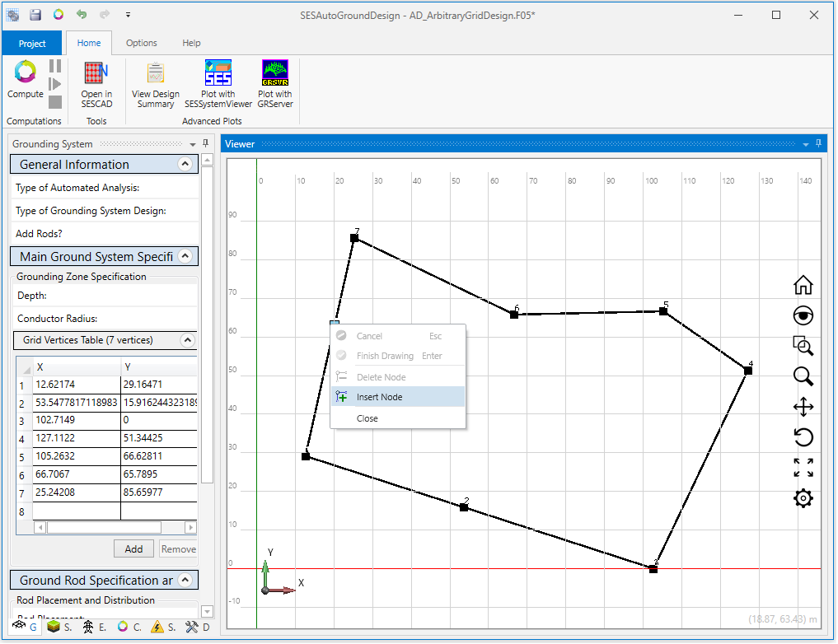Click table horizontal scroll right arrow
Screen dimensions: 838x644
coord(191,528)
